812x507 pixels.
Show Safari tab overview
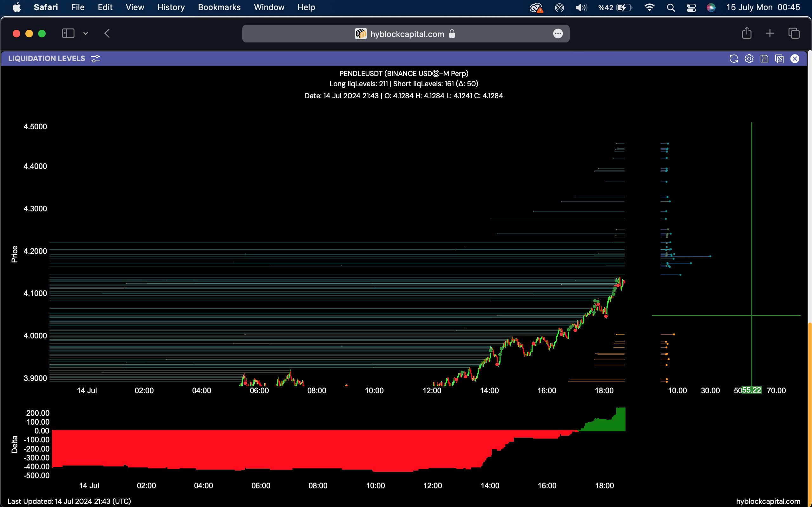tap(794, 33)
